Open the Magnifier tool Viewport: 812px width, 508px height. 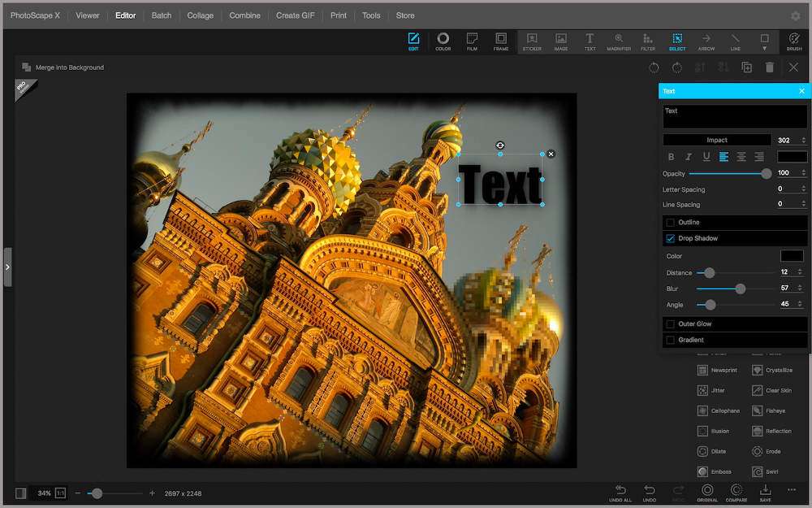tap(619, 41)
